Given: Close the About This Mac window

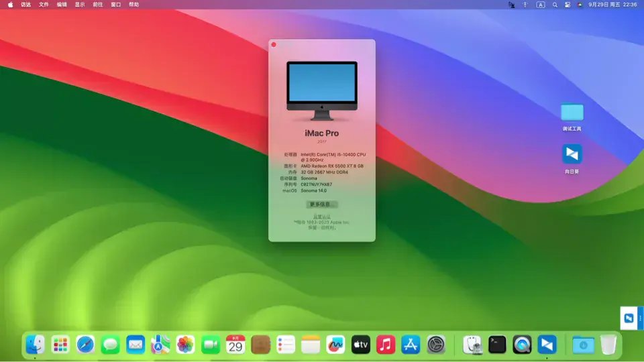Looking at the screenshot, I should click(274, 45).
